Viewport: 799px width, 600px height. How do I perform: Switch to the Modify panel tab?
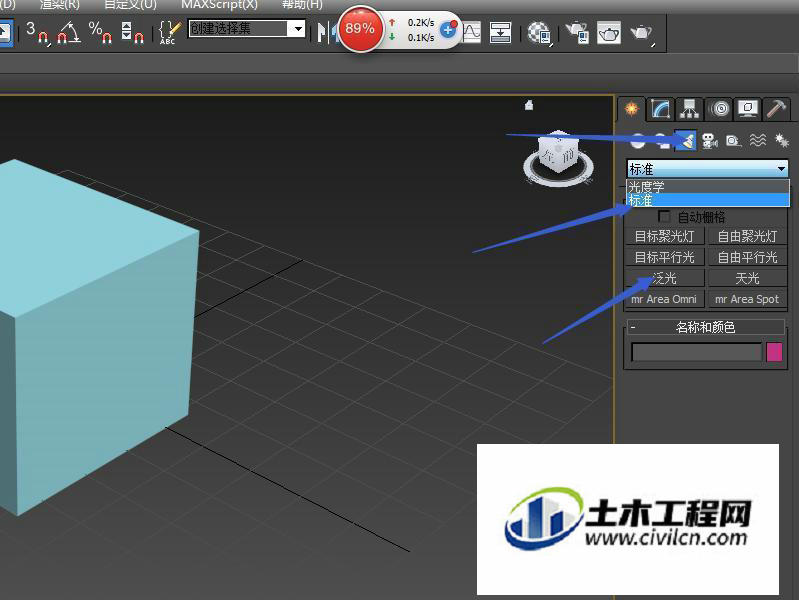point(660,109)
